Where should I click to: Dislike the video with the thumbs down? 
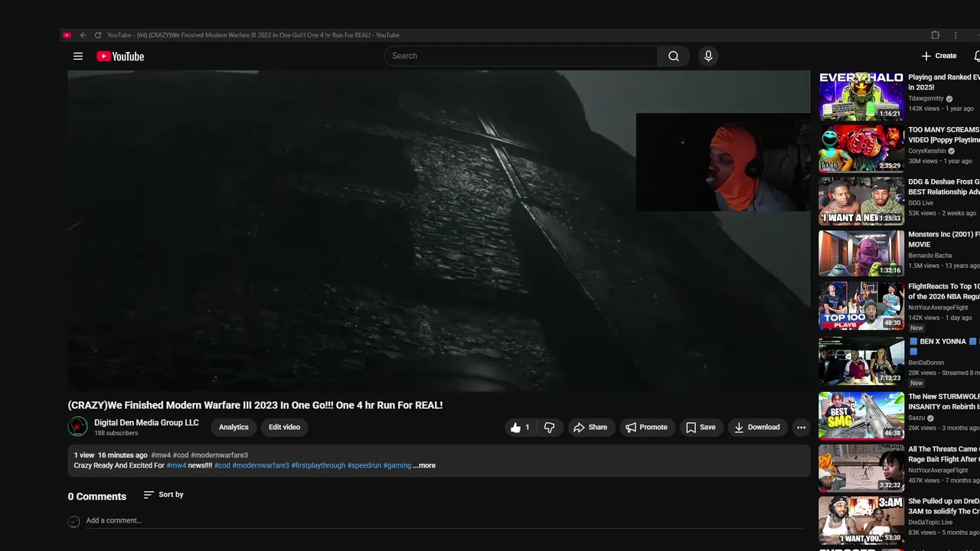click(550, 428)
